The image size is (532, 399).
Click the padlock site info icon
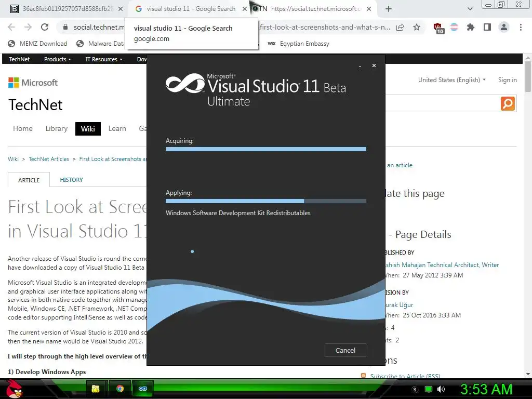(x=65, y=27)
